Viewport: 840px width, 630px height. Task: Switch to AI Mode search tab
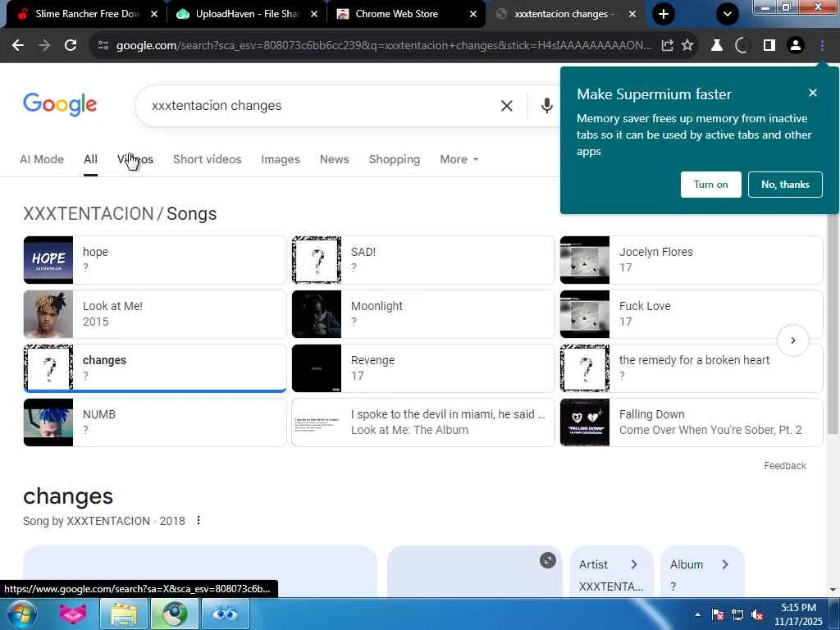tap(42, 159)
